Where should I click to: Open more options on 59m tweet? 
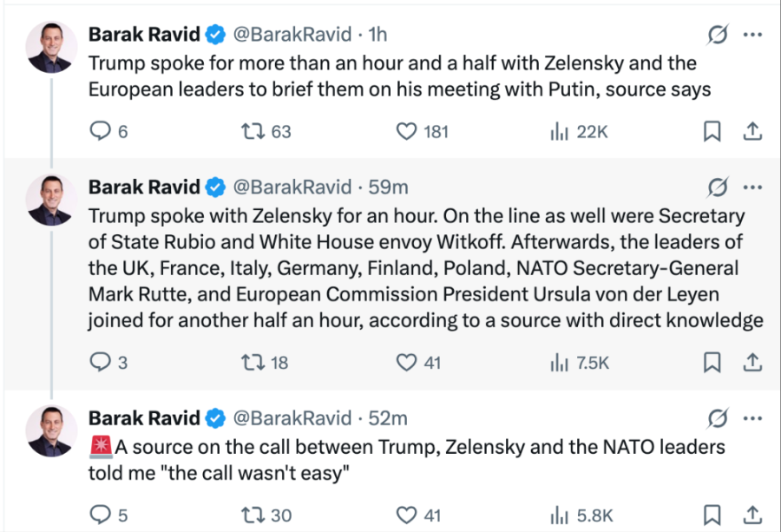(x=753, y=187)
